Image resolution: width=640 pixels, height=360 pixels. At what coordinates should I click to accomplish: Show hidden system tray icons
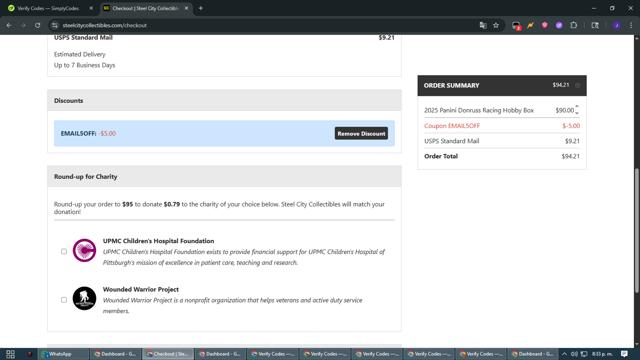(564, 354)
